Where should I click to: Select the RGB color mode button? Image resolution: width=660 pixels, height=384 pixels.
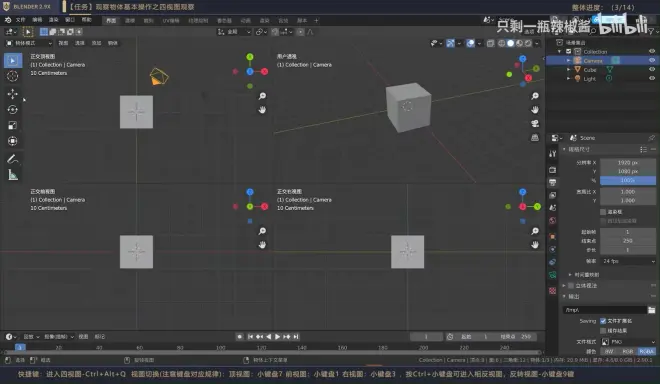tap(627, 351)
